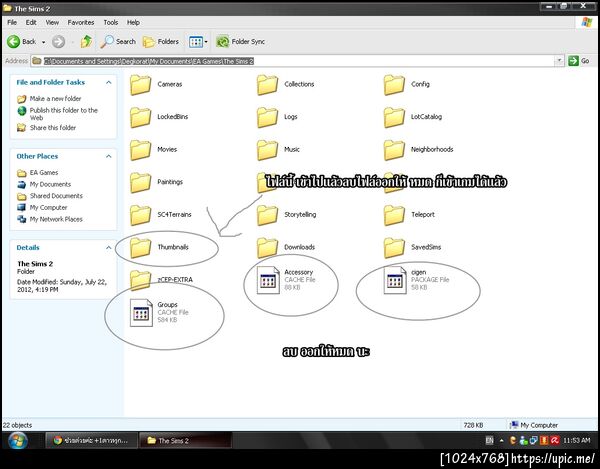This screenshot has height=469, width=600.
Task: Open the File menu
Action: [12, 22]
